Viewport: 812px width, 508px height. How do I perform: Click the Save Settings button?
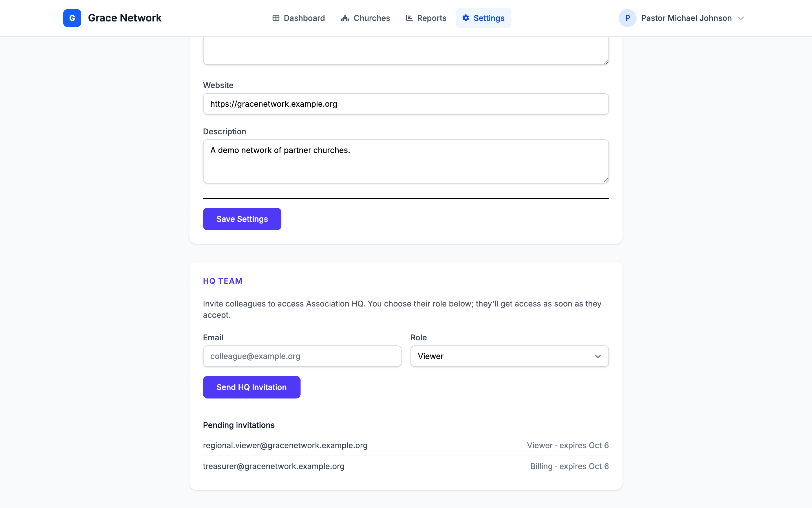pos(242,219)
